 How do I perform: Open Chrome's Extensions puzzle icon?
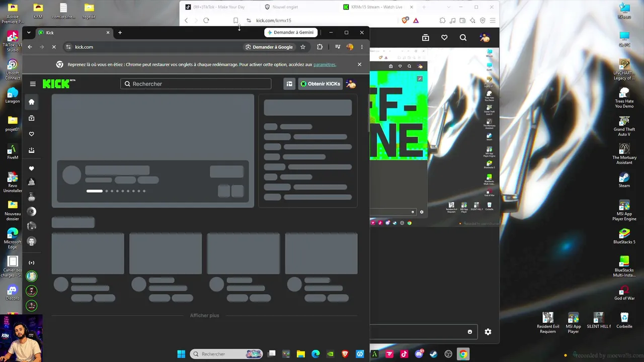[319, 47]
